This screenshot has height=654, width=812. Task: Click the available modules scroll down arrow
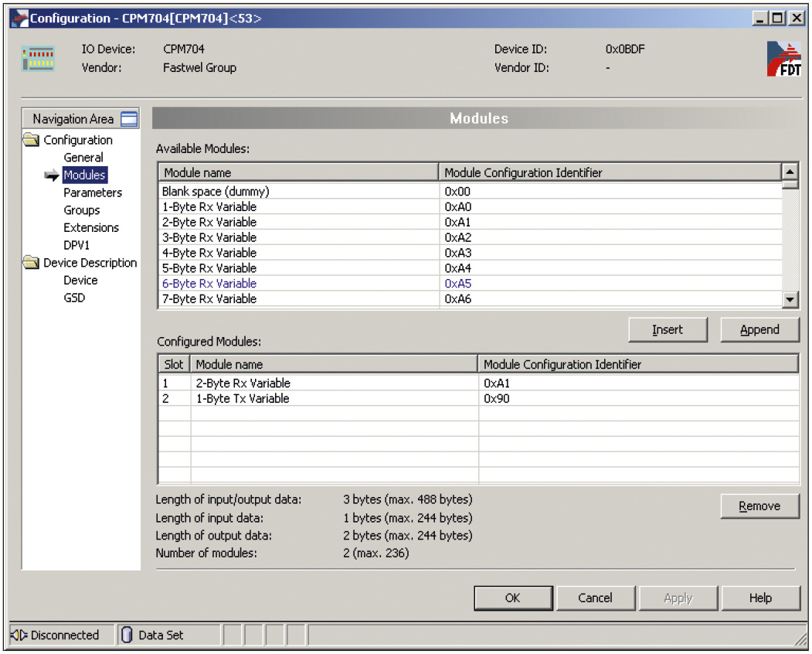tap(790, 299)
